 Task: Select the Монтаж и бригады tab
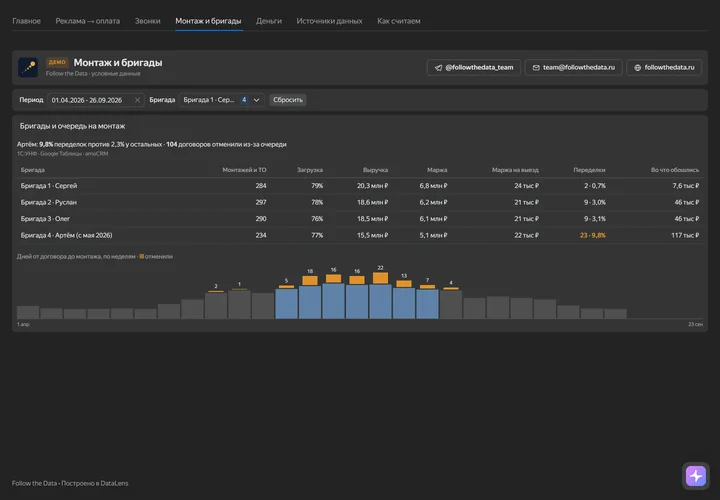(x=208, y=21)
